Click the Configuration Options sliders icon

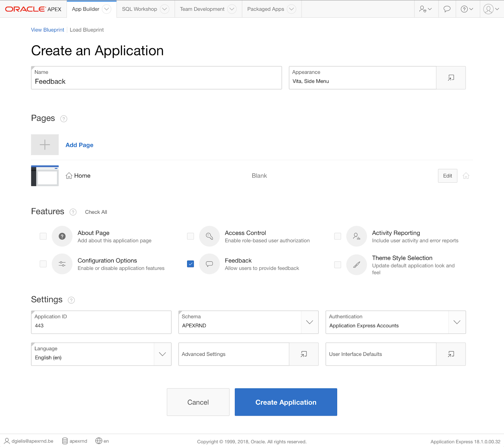pyautogui.click(x=62, y=264)
